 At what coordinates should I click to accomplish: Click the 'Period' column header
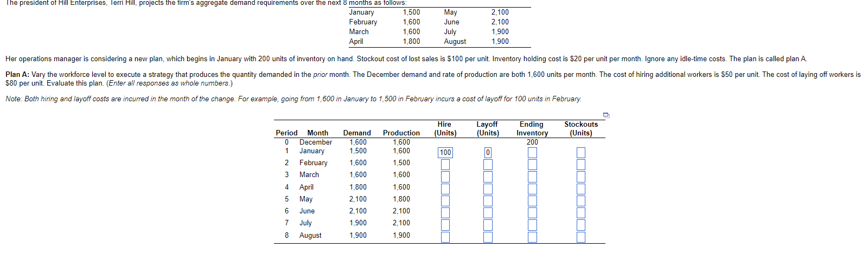(286, 133)
